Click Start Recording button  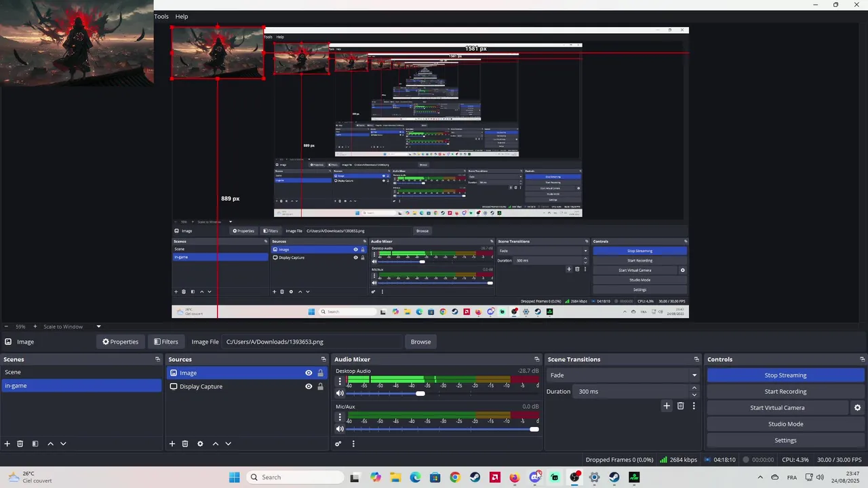785,392
